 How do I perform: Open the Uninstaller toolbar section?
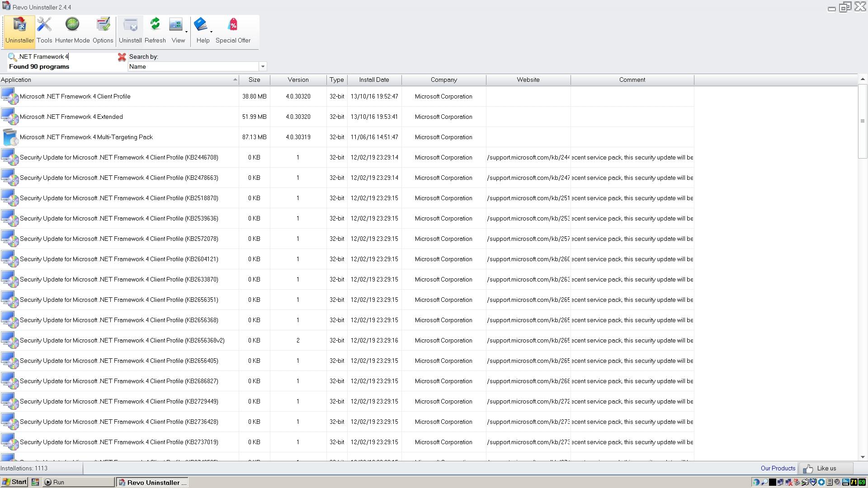19,31
